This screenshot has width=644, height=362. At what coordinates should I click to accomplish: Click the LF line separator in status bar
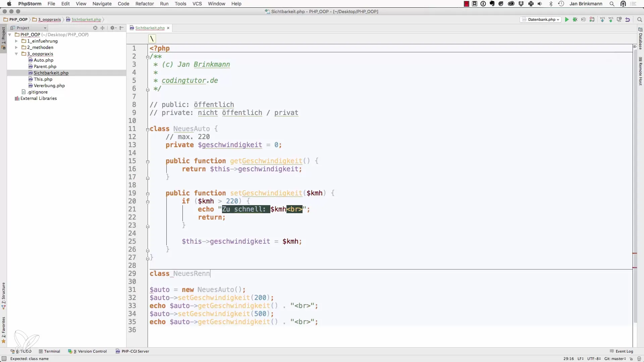[580, 359]
